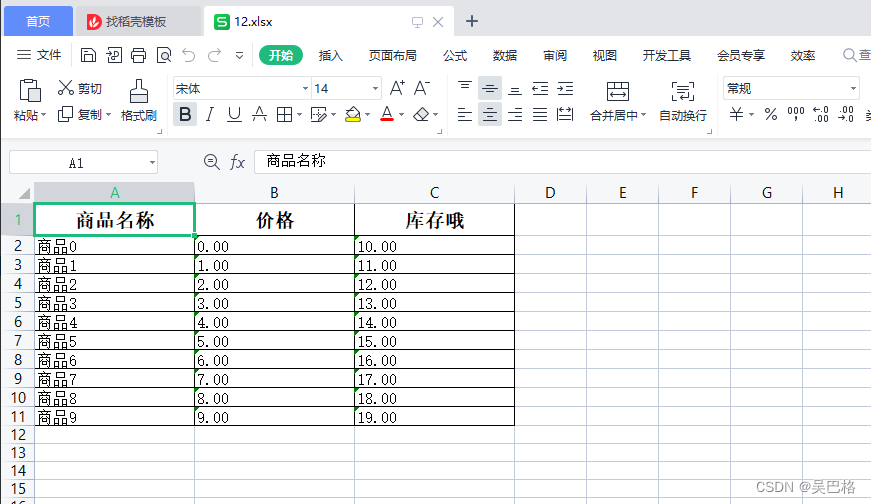Click Increase decimal places icon

(x=820, y=114)
